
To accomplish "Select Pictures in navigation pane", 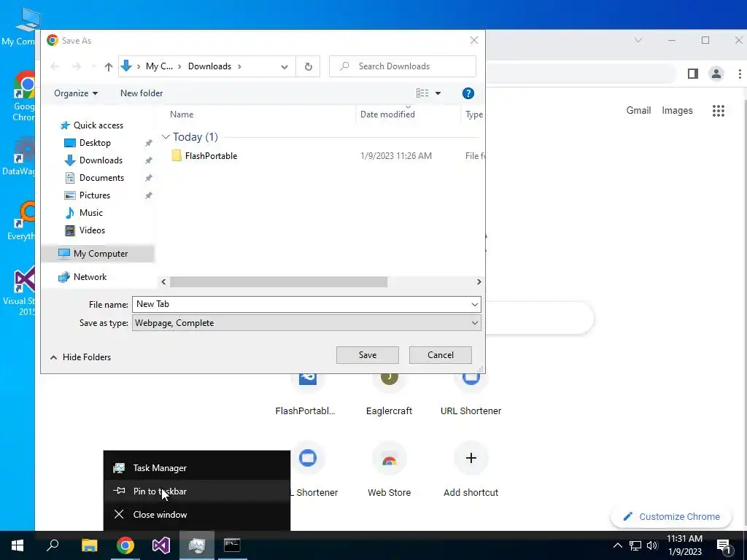I will 94,195.
